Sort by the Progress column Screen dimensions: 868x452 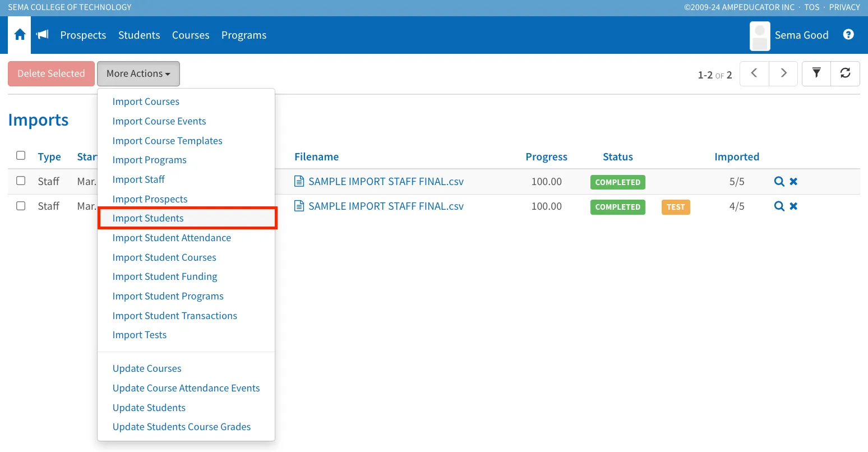point(546,156)
